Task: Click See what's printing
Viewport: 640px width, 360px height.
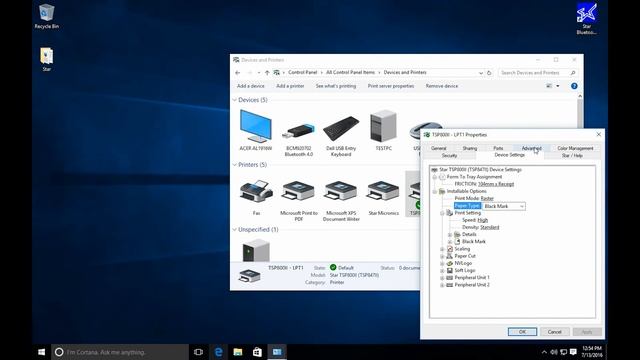Action: coord(336,86)
